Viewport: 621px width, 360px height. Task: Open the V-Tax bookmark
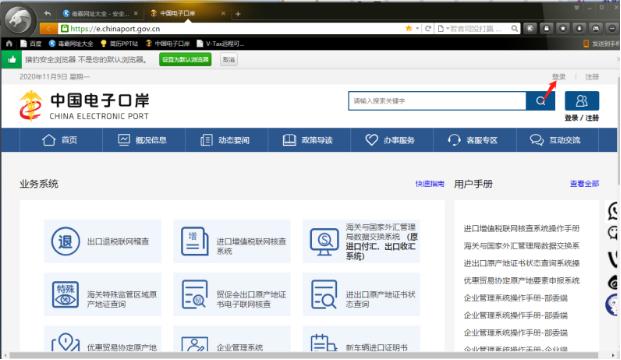220,44
